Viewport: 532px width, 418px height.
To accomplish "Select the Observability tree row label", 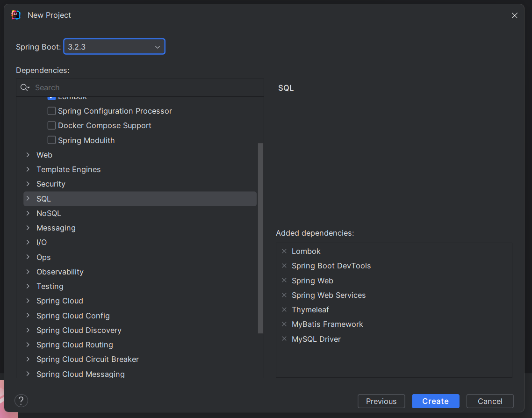I will [60, 272].
